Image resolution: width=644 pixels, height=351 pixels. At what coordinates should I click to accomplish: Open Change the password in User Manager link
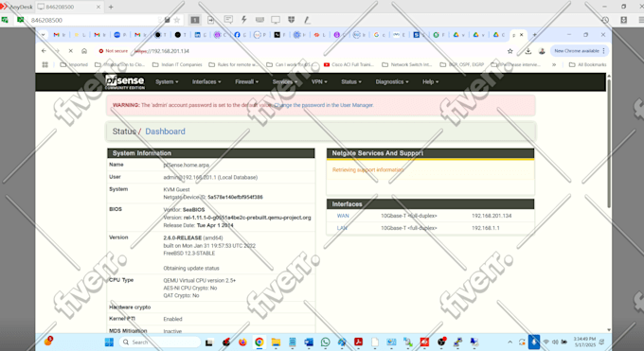tap(324, 105)
